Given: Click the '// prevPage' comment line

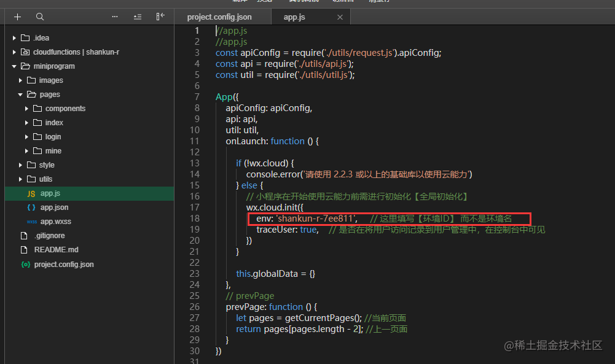Looking at the screenshot, I should [250, 296].
